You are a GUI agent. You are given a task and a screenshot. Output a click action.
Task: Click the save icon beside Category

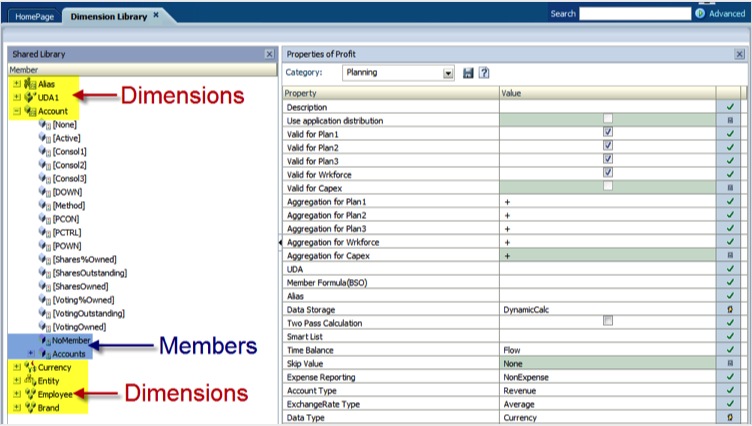tap(468, 73)
